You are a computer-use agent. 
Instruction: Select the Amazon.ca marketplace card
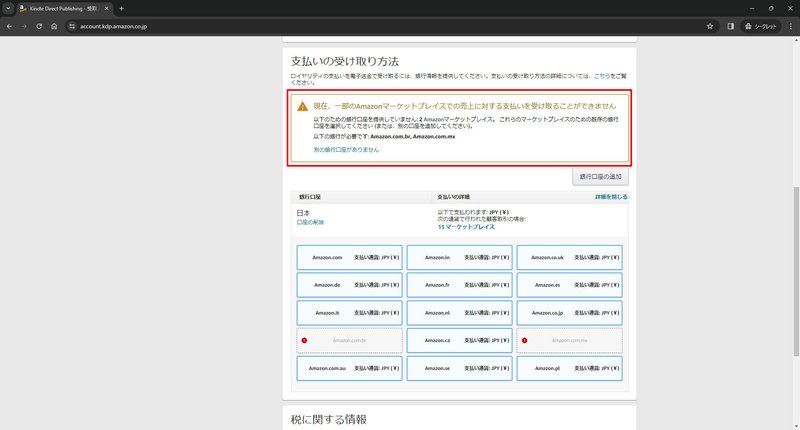click(459, 340)
